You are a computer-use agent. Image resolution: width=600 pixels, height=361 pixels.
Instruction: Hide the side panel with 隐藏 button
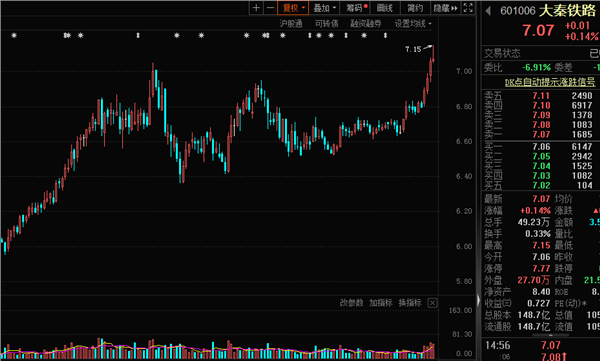point(446,8)
